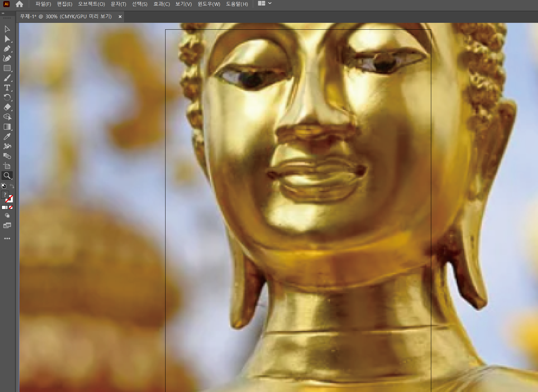Toggle drawing mode icon

point(7,216)
